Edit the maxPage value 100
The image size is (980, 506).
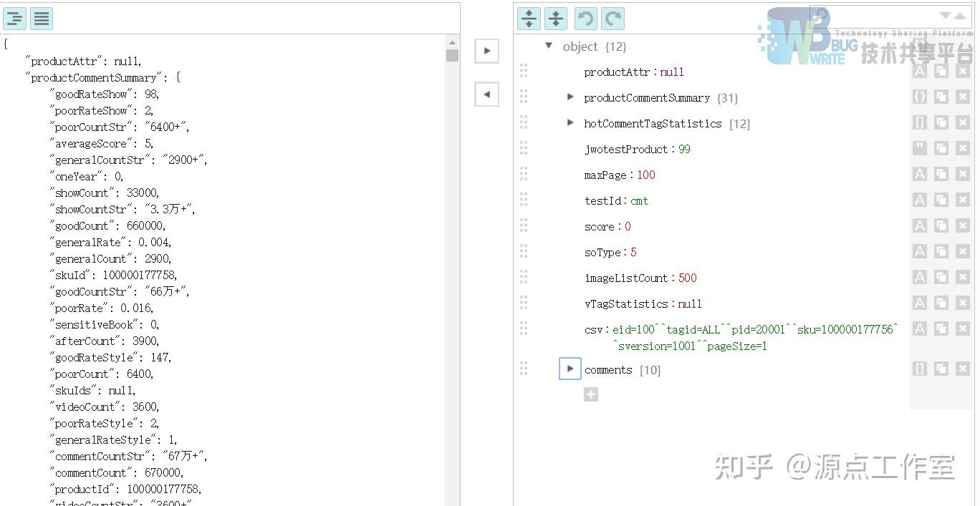[646, 175]
